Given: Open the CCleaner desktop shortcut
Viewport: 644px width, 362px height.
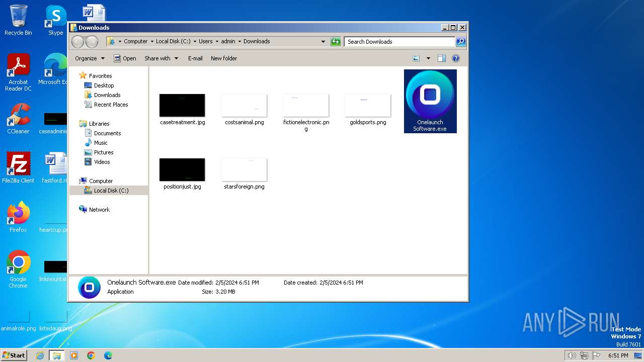Looking at the screenshot, I should point(18,119).
